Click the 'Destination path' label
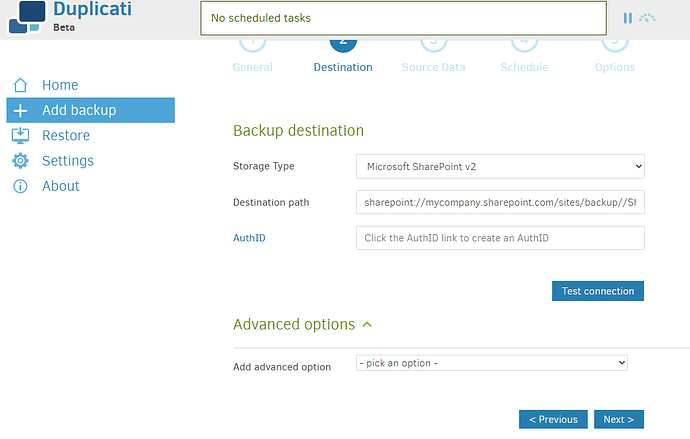This screenshot has height=439, width=690. [x=271, y=202]
